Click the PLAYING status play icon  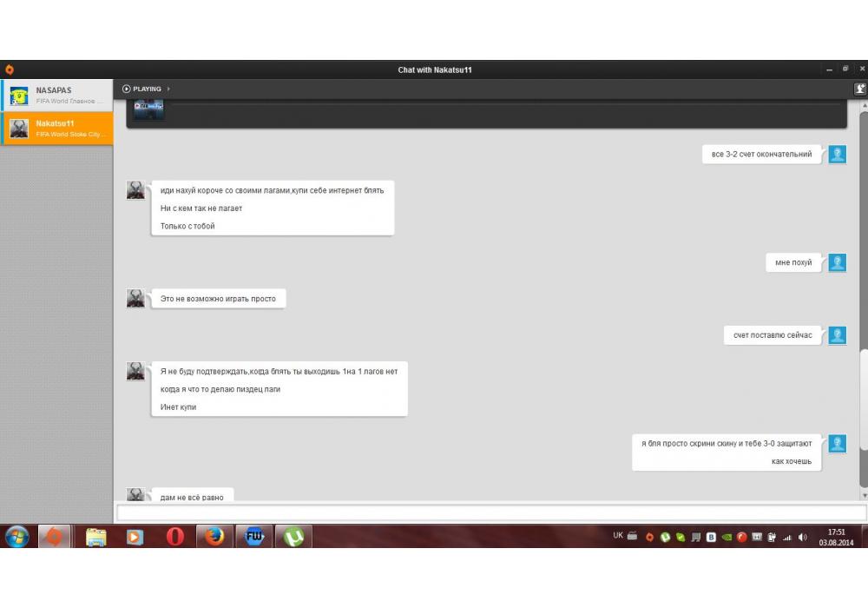(127, 89)
